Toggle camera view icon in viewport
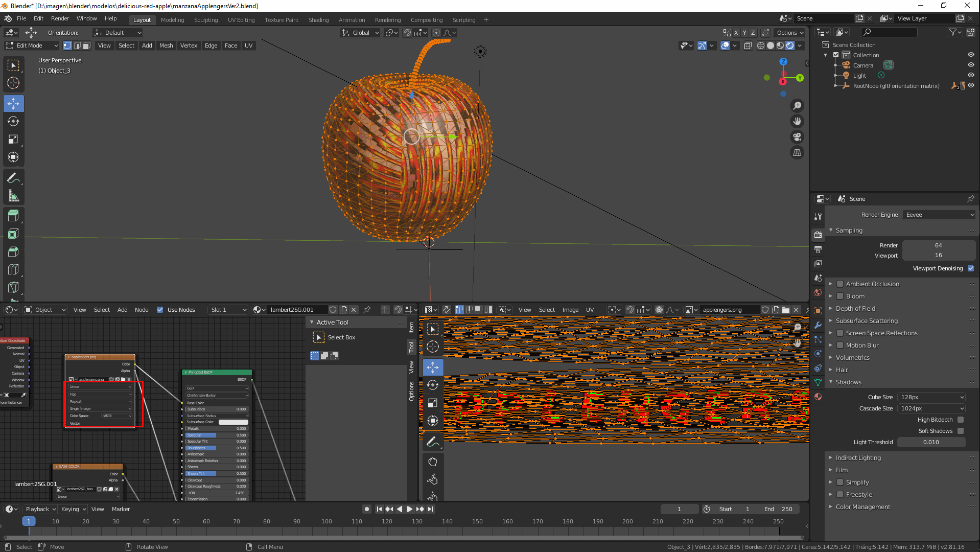This screenshot has width=980, height=552. (797, 137)
